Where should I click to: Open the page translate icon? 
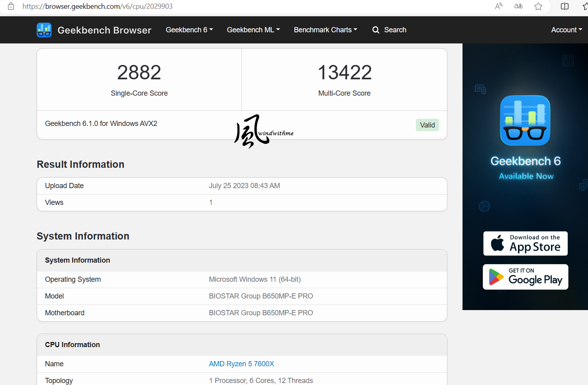pos(518,6)
